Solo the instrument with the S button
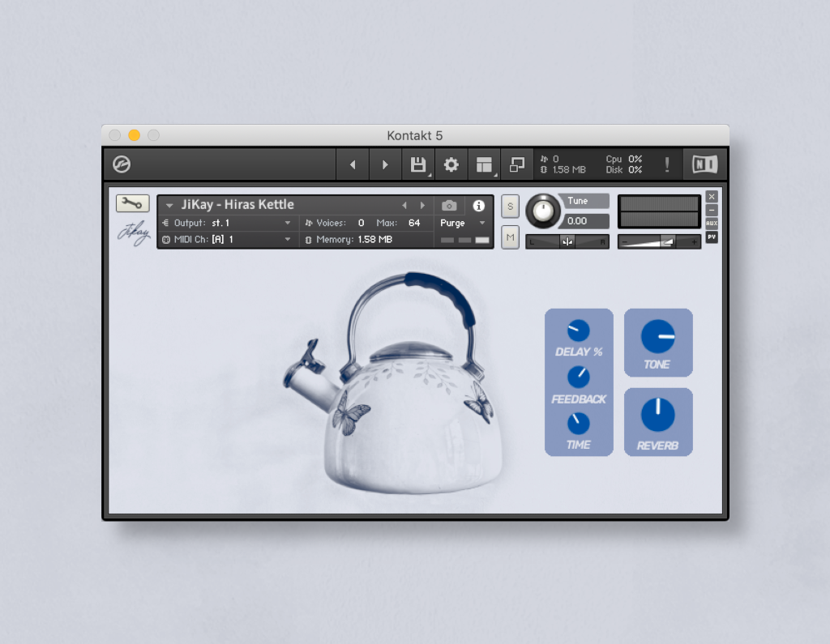The width and height of the screenshot is (830, 644). (x=511, y=207)
